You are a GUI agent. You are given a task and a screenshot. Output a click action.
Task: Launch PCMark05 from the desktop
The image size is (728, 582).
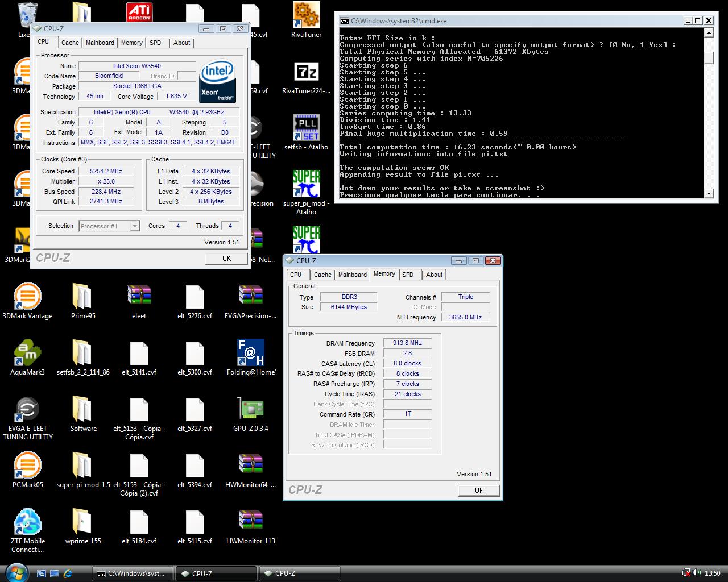tap(27, 471)
